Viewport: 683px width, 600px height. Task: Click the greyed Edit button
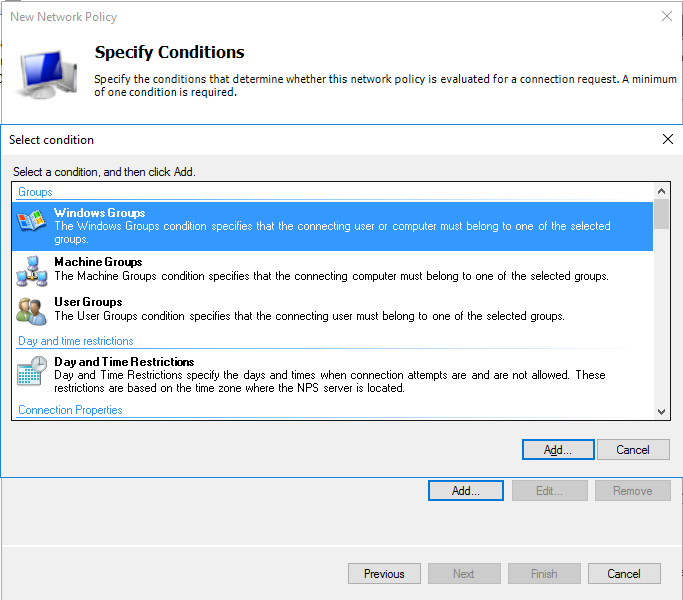(x=550, y=491)
